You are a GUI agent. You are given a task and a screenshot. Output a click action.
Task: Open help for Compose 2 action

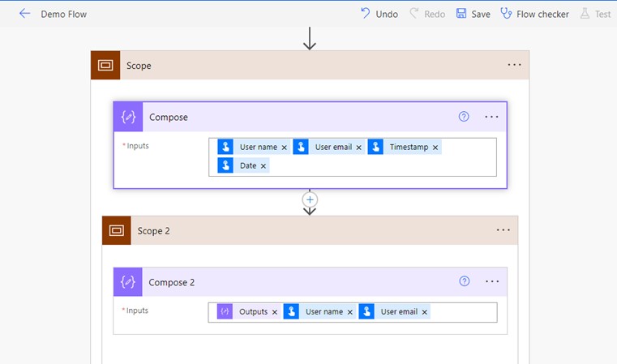coord(465,281)
